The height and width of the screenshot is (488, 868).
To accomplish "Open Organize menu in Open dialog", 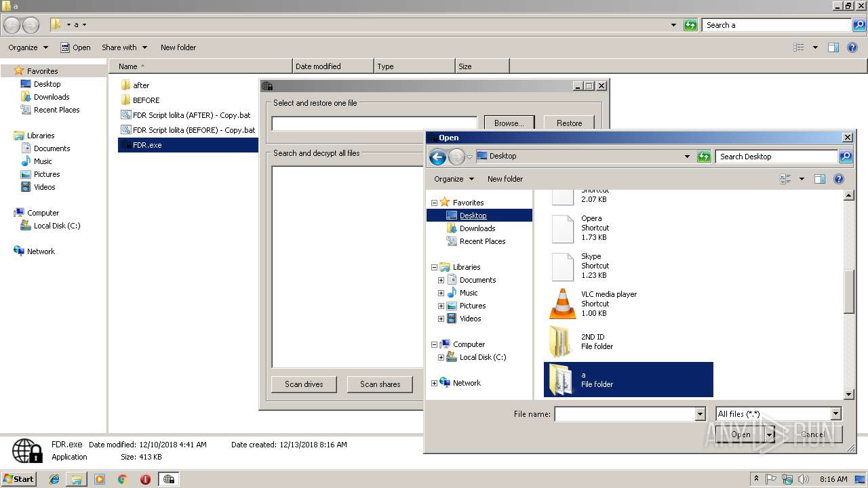I will pyautogui.click(x=454, y=179).
